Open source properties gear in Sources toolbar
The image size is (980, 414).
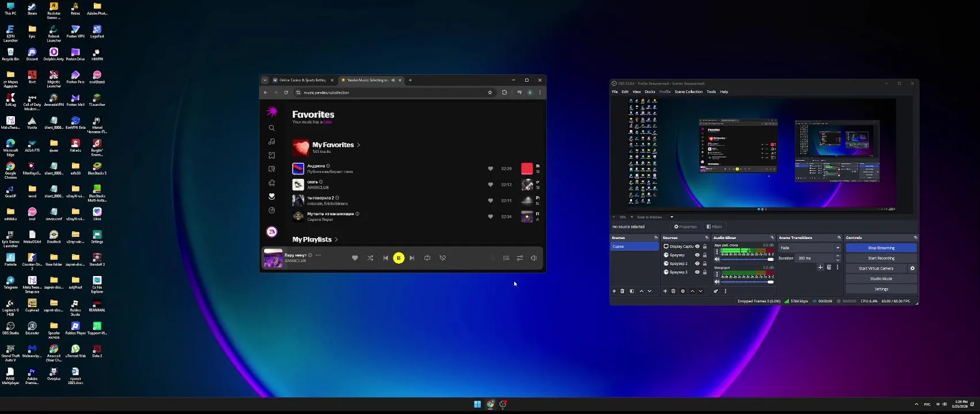click(683, 292)
